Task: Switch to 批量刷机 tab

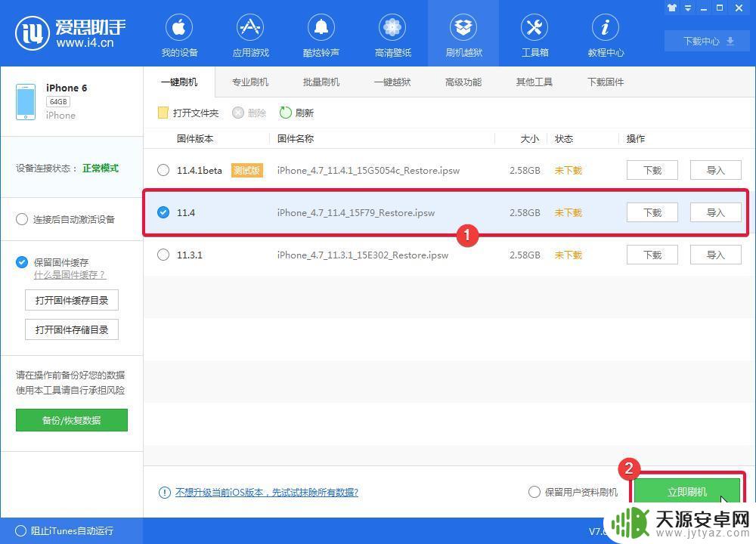Action: [x=321, y=82]
